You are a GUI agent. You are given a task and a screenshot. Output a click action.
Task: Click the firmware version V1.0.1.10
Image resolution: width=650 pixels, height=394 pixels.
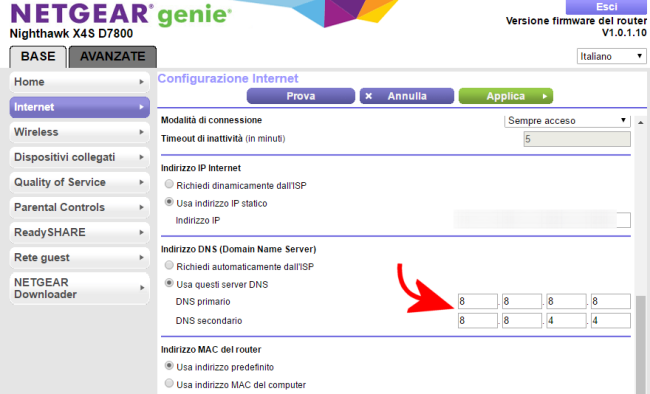tap(624, 32)
